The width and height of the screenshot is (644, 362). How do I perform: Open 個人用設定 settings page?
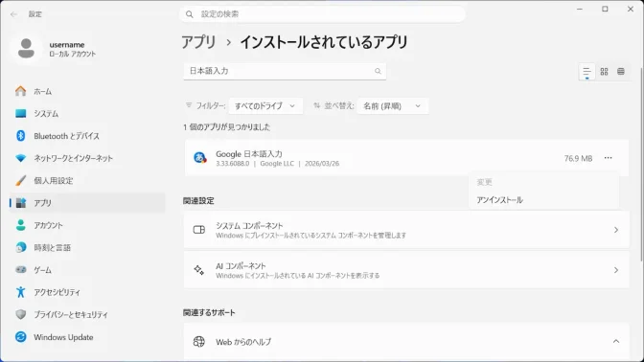[x=87, y=181]
